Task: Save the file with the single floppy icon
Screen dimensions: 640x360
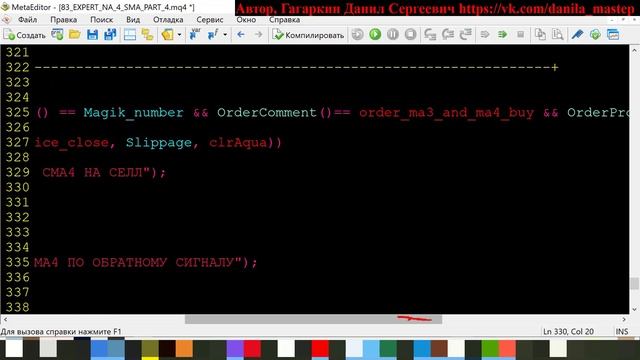Action: 93,35
